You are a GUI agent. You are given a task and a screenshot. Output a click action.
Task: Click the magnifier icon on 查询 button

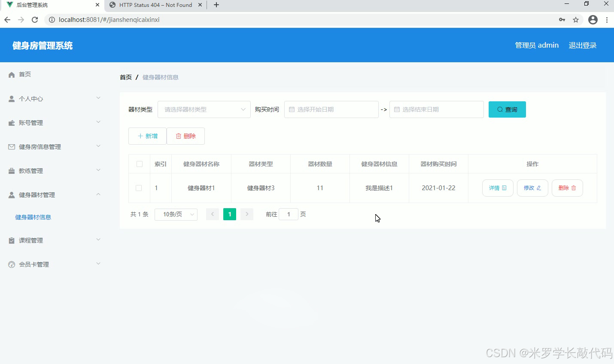coord(499,109)
